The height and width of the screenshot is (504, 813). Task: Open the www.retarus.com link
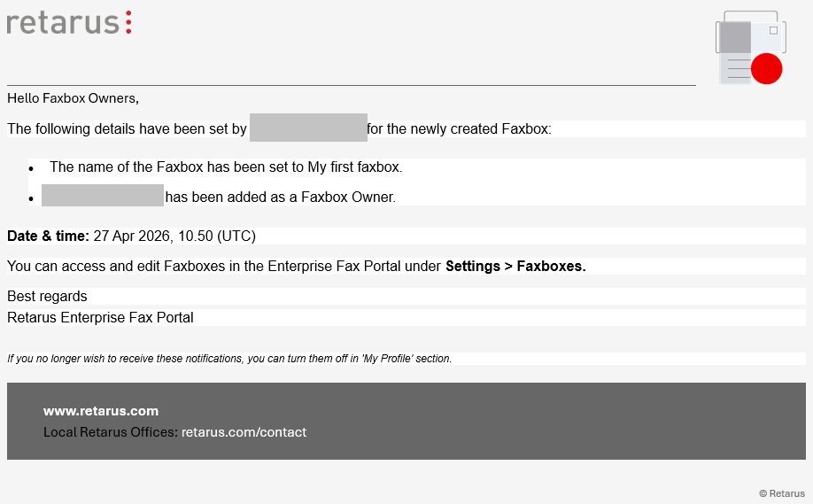[x=101, y=411]
